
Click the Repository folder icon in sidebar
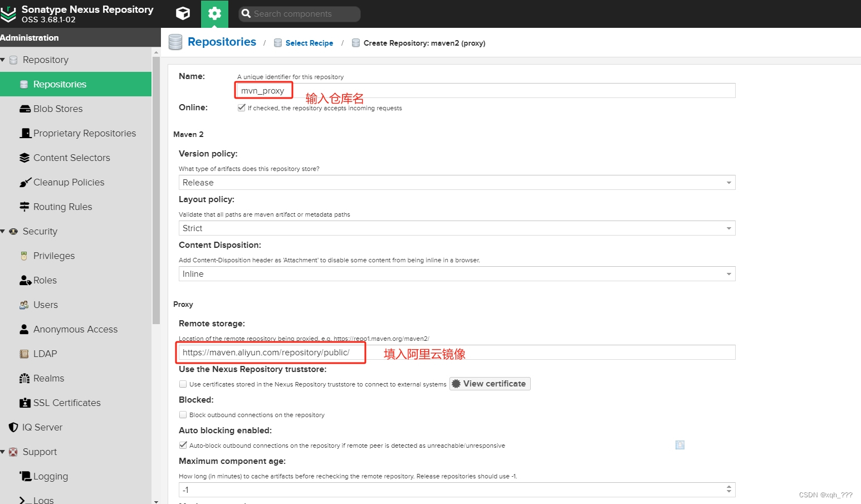(13, 60)
